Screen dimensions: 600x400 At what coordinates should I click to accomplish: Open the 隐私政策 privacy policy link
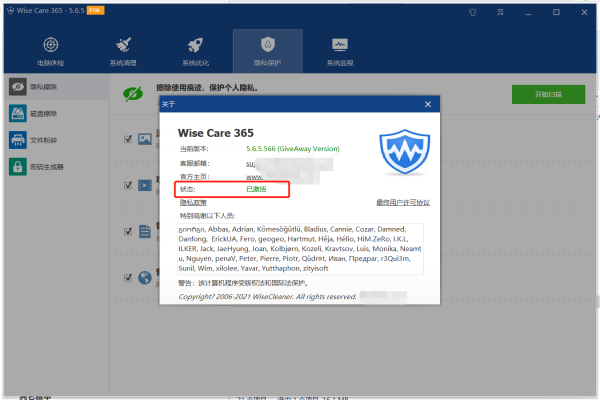pyautogui.click(x=193, y=202)
